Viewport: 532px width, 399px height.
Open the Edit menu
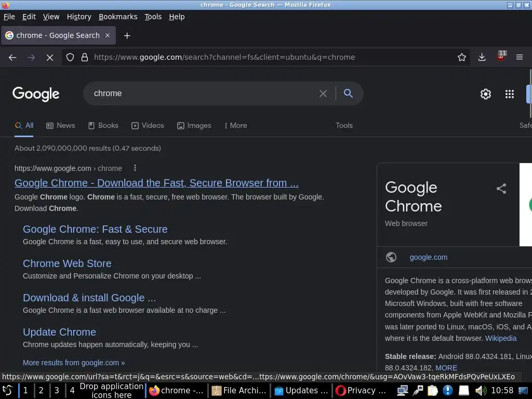(x=29, y=17)
